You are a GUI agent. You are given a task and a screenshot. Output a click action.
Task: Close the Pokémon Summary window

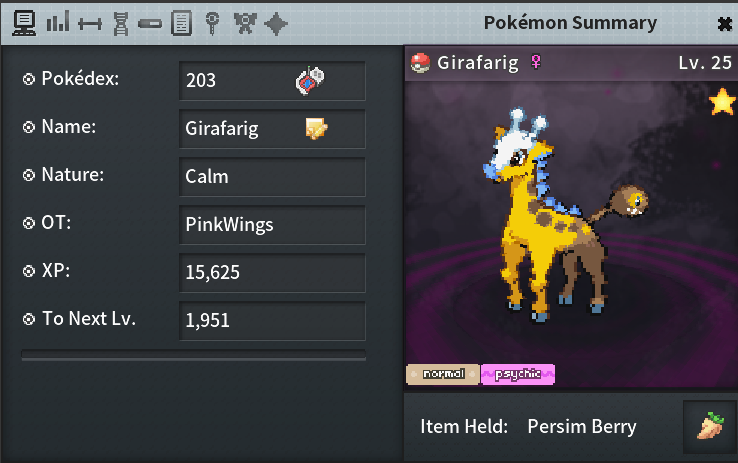click(725, 24)
